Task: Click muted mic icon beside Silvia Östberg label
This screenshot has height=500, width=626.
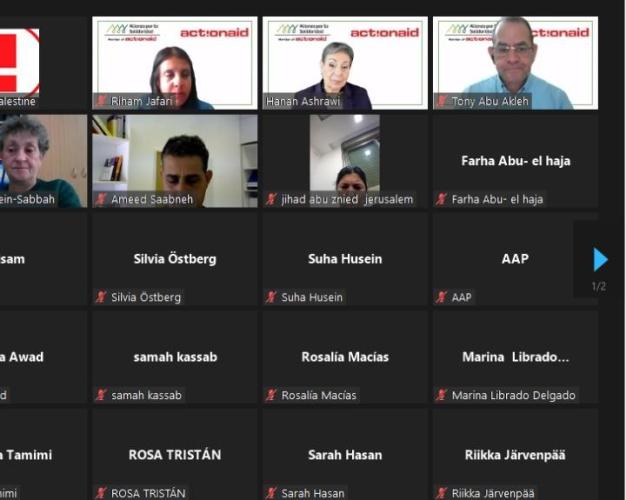Action: click(x=101, y=297)
